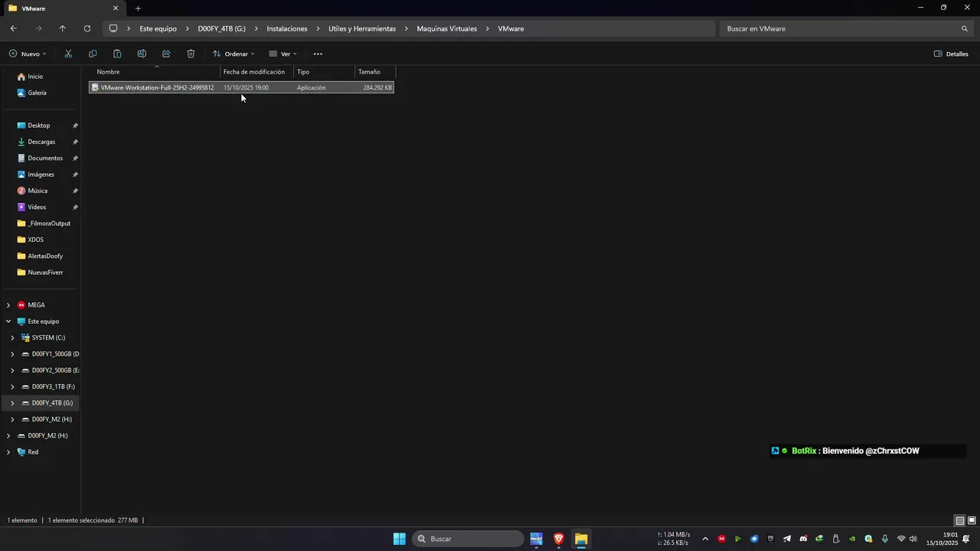Click the microphone tray icon
The height and width of the screenshot is (551, 980).
(x=885, y=539)
